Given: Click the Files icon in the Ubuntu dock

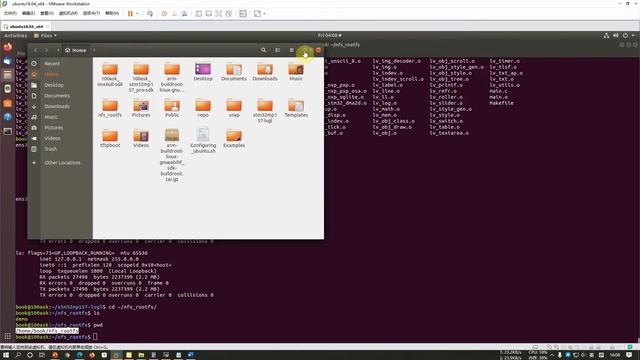Looking at the screenshot, I should coord(8,75).
